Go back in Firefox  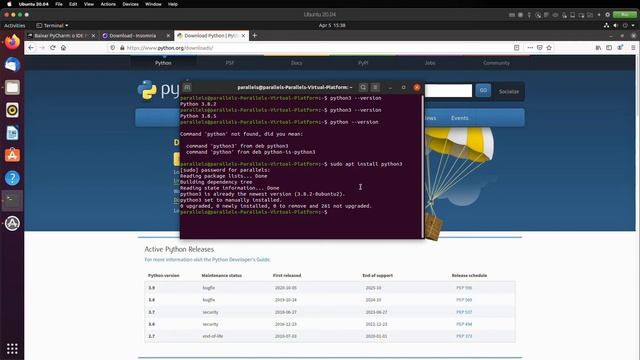31,48
